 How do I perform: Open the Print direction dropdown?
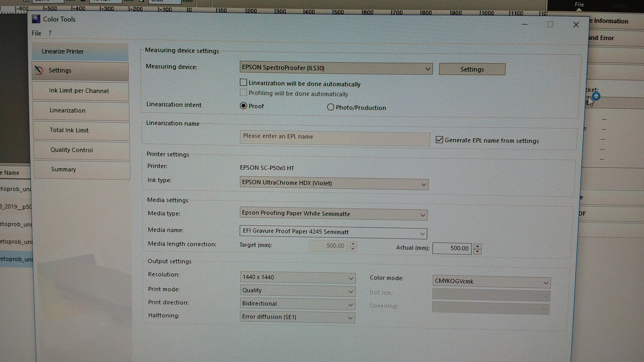click(298, 304)
